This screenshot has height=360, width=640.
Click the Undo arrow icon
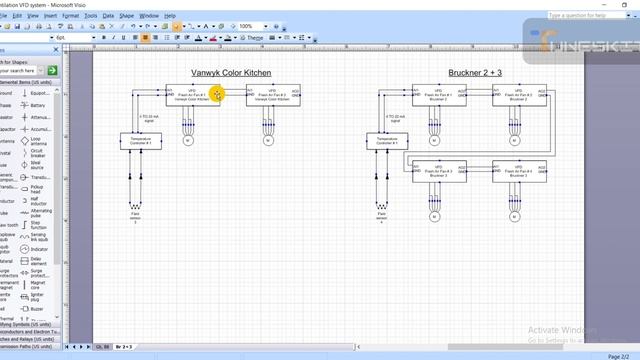pyautogui.click(x=133, y=27)
